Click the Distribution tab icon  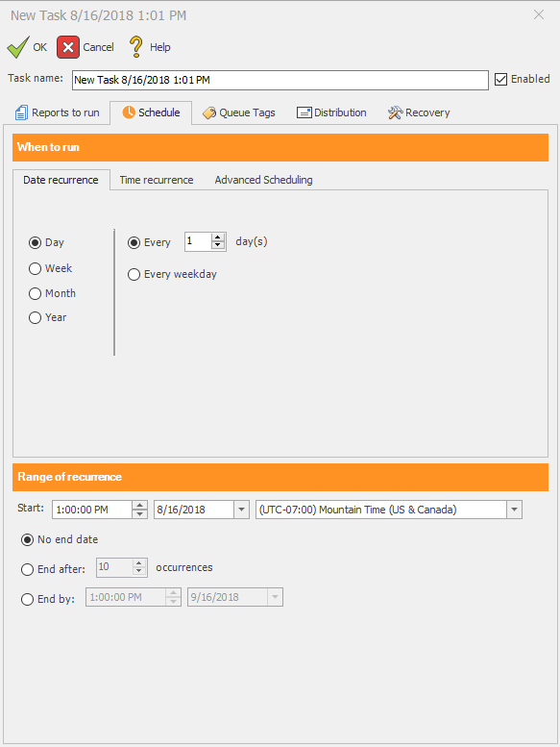pyautogui.click(x=304, y=112)
